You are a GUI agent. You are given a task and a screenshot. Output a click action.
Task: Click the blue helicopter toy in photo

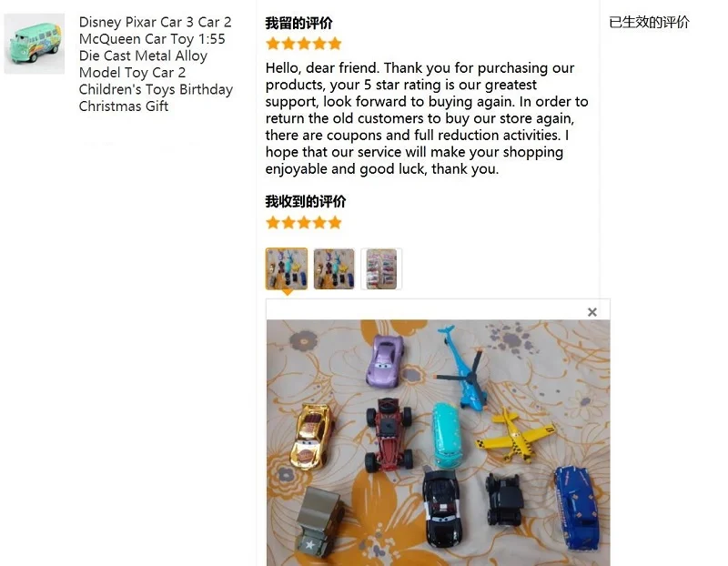[x=464, y=368]
